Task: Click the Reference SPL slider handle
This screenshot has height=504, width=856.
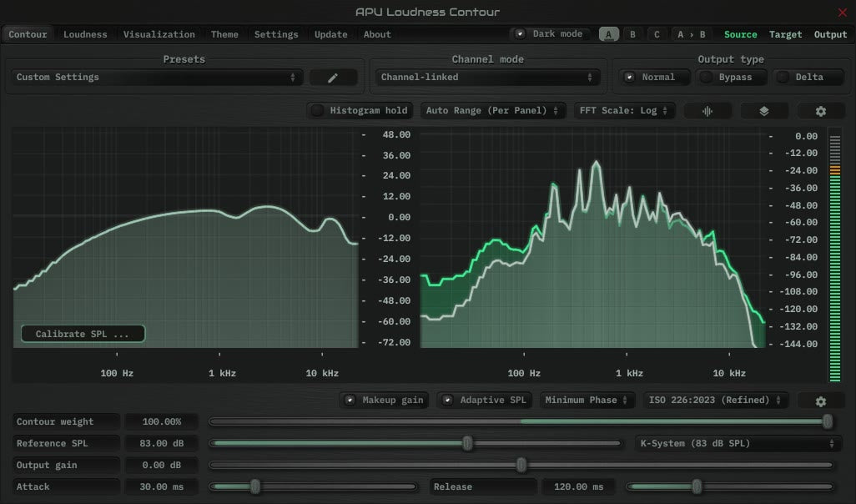Action: pyautogui.click(x=467, y=443)
